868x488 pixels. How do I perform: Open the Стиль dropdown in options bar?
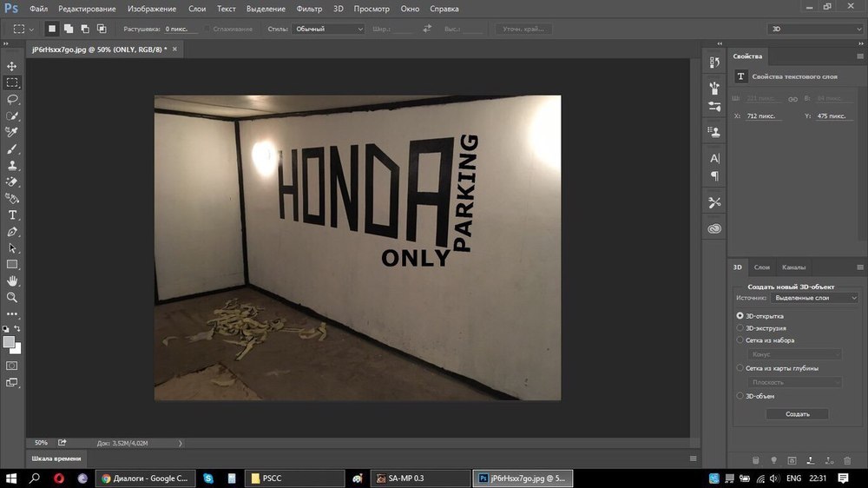click(x=328, y=29)
